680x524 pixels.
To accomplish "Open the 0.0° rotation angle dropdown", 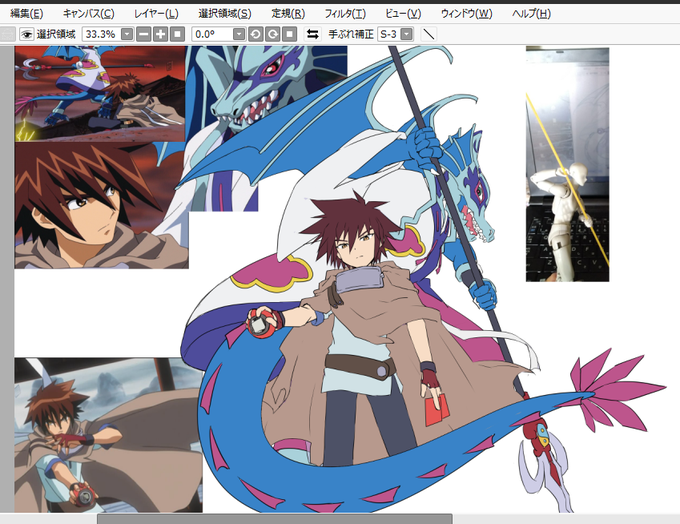I will point(239,34).
